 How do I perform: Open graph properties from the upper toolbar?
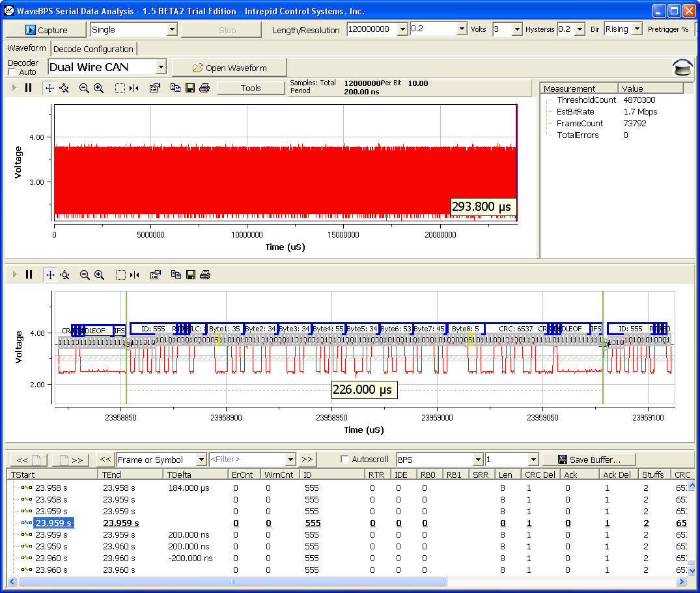[154, 88]
